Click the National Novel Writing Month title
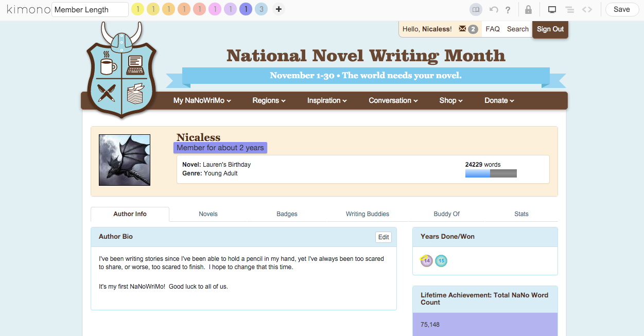The height and width of the screenshot is (336, 644). [x=366, y=55]
